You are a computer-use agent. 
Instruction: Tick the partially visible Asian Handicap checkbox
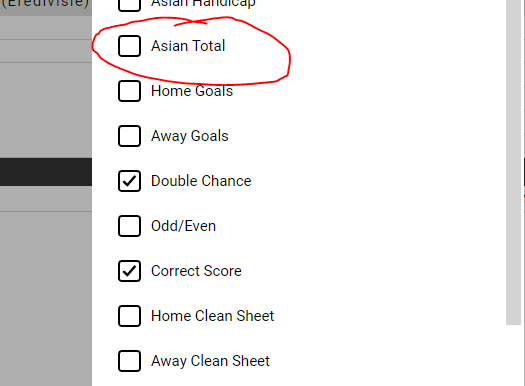click(129, 6)
